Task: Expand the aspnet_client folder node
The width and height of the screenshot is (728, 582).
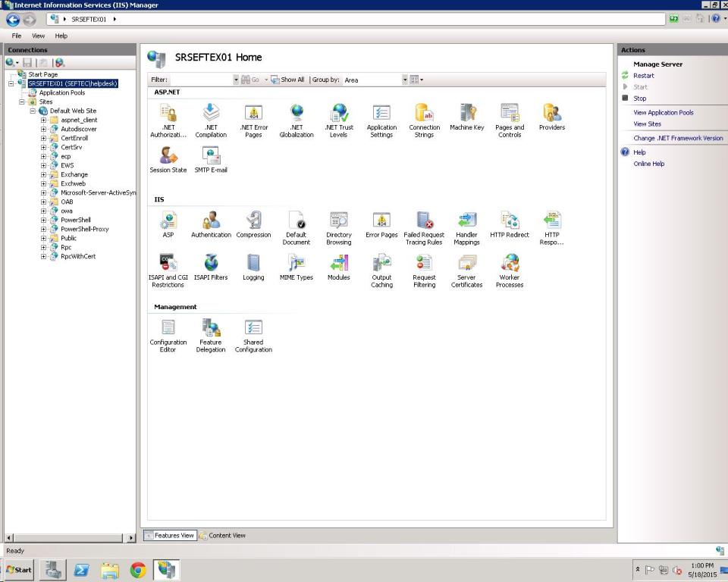Action: (x=43, y=120)
